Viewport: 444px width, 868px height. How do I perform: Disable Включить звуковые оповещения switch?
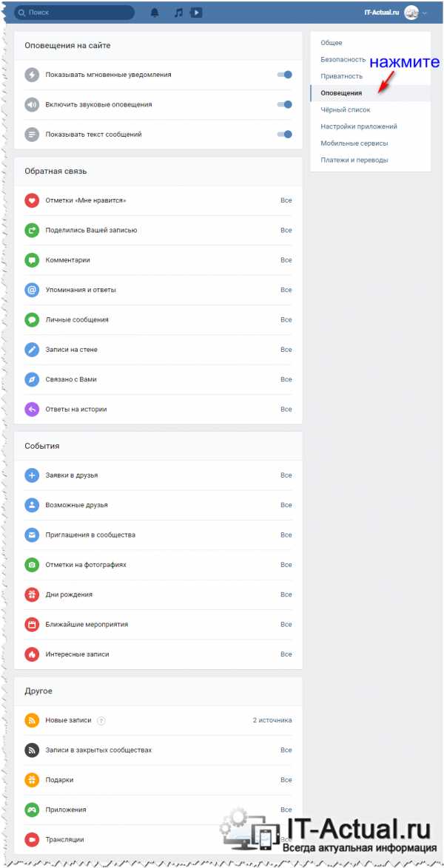(x=285, y=105)
